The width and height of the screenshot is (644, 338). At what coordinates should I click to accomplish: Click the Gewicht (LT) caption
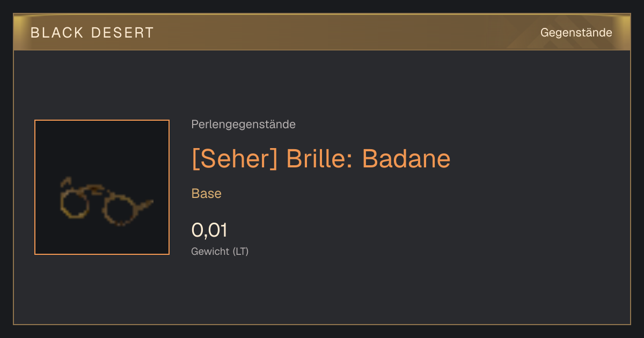tap(220, 251)
